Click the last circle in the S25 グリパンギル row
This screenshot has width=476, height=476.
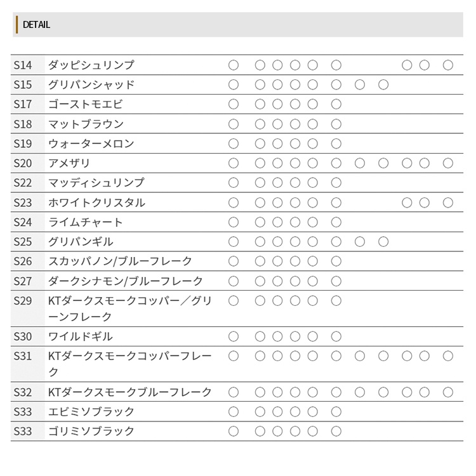[x=383, y=242]
